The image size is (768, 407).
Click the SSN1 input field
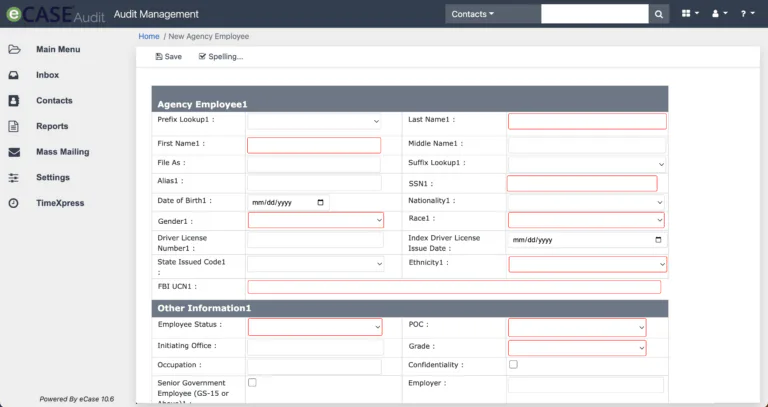point(582,183)
